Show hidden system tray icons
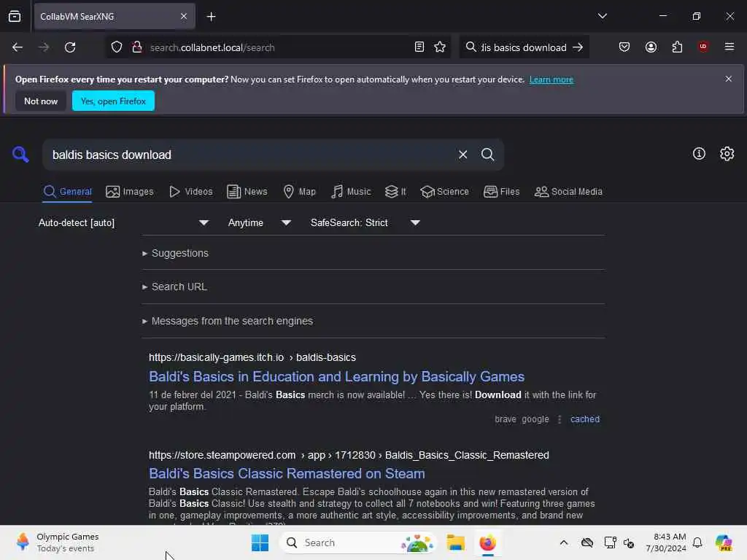Screen dimensions: 747x560 [564, 542]
